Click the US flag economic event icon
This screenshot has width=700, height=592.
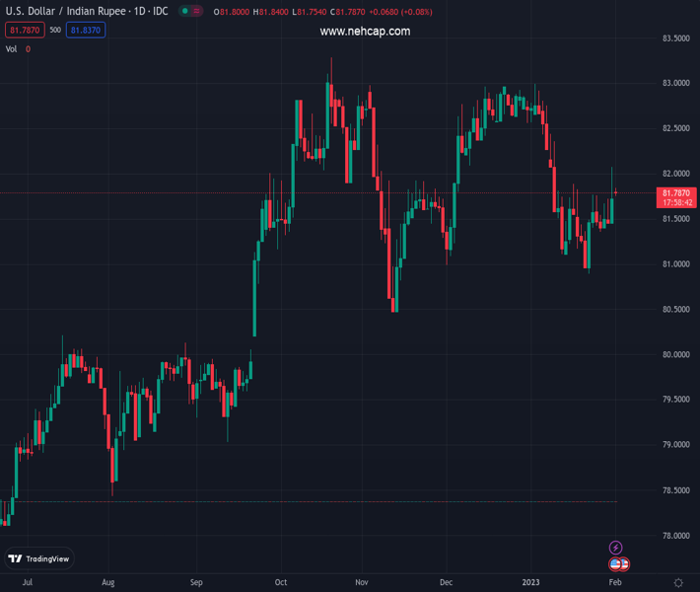pos(616,564)
